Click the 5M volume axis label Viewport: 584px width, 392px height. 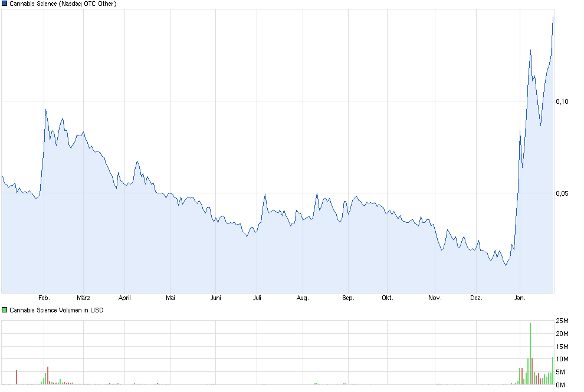[560, 372]
